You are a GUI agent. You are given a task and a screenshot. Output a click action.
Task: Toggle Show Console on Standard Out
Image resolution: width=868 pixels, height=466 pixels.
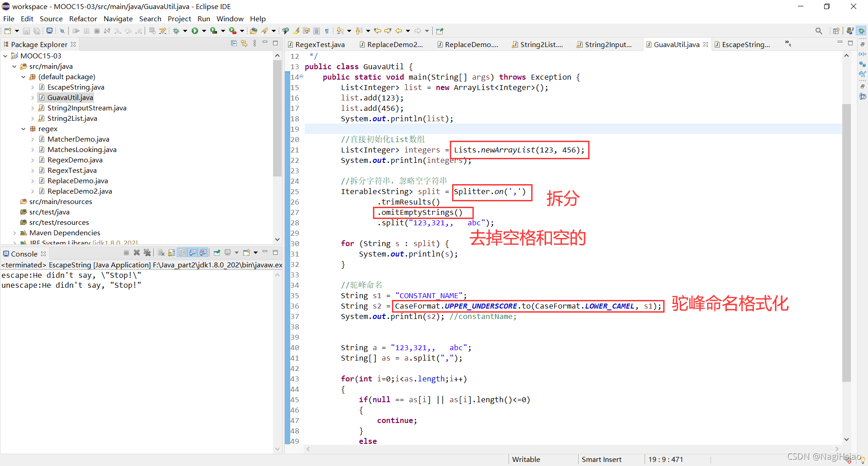coord(193,252)
